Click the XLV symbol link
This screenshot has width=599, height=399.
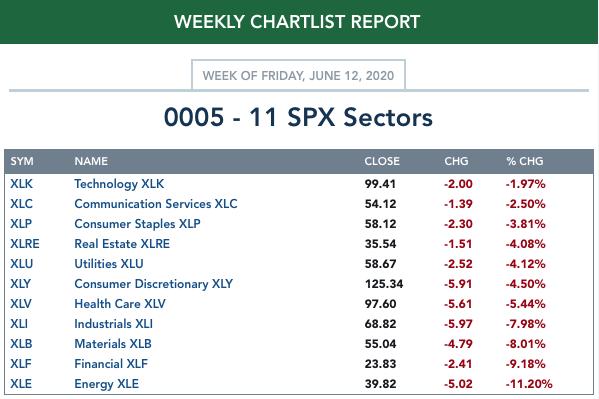click(x=21, y=303)
